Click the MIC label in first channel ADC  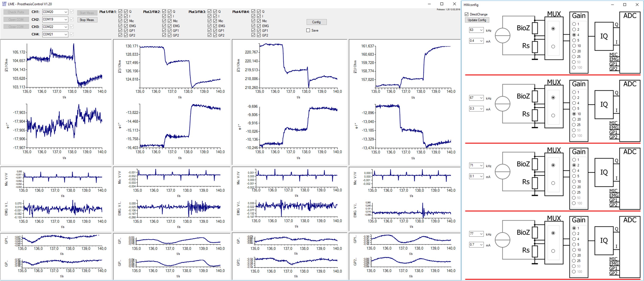click(614, 55)
